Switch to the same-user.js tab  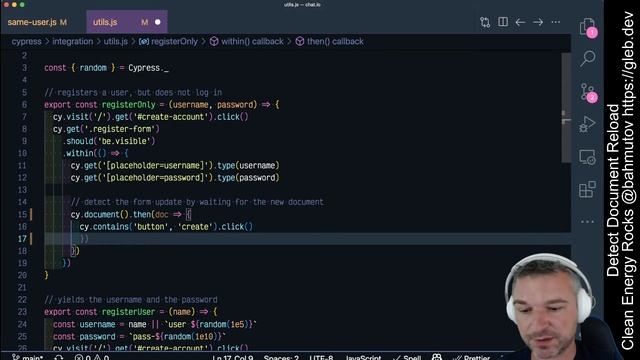point(37,22)
